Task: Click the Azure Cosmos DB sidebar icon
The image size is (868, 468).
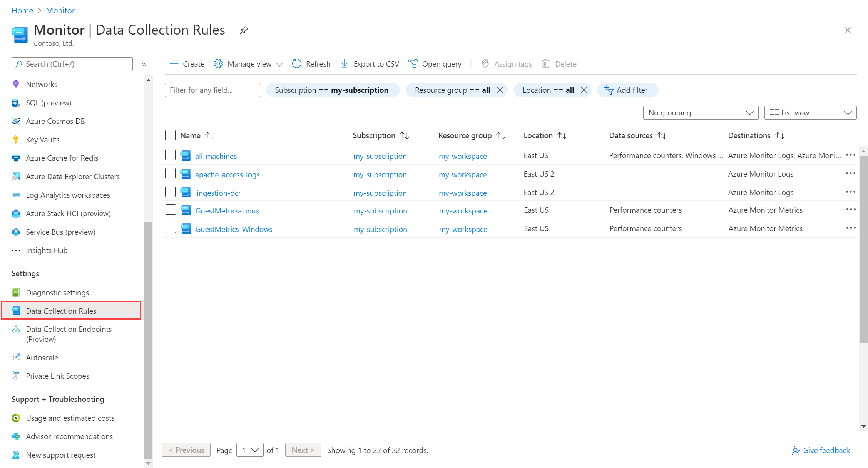Action: tap(16, 121)
